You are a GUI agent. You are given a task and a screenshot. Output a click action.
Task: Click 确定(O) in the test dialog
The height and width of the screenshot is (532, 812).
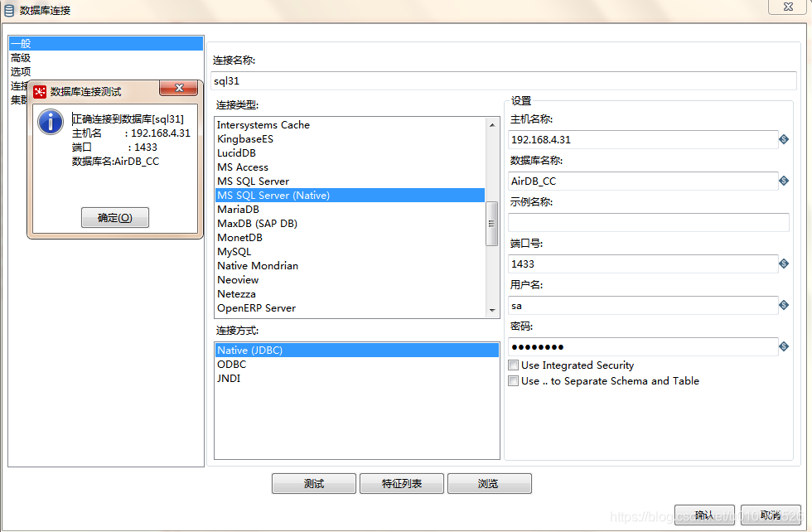click(x=115, y=218)
